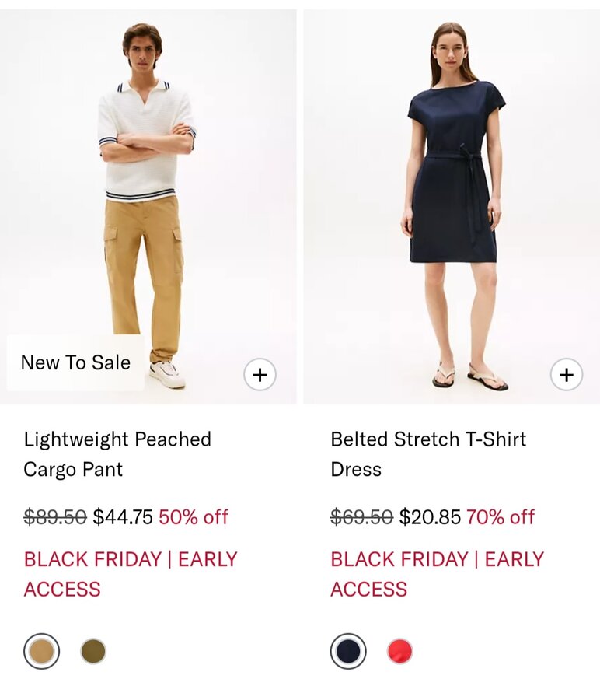Viewport: 600px width, 700px height.
Task: Click the $20.85 sale price
Action: tap(430, 517)
